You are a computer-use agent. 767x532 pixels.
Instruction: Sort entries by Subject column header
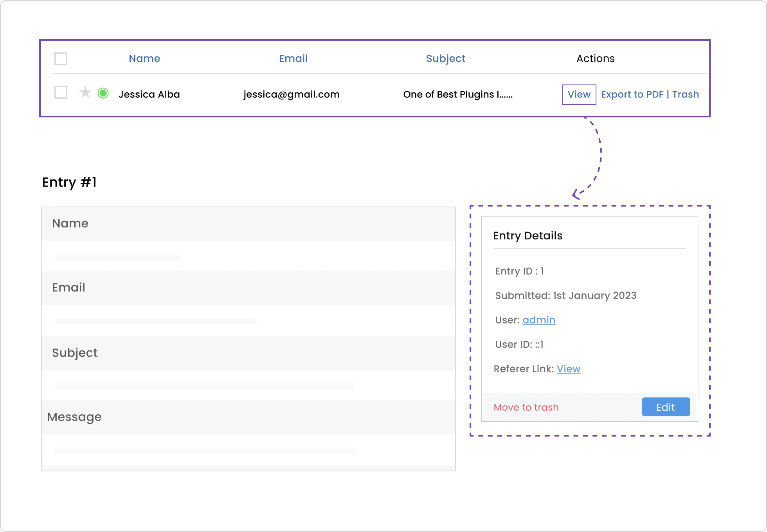(446, 59)
